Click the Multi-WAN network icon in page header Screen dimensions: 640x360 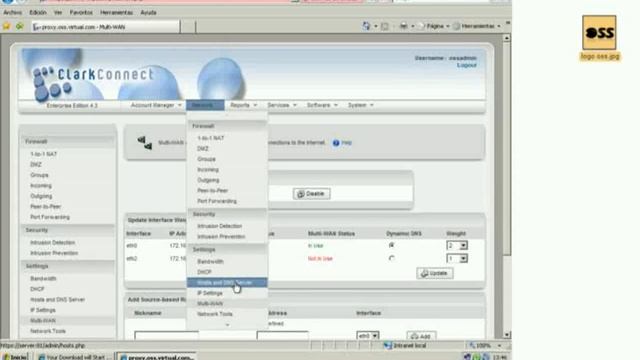(x=145, y=143)
